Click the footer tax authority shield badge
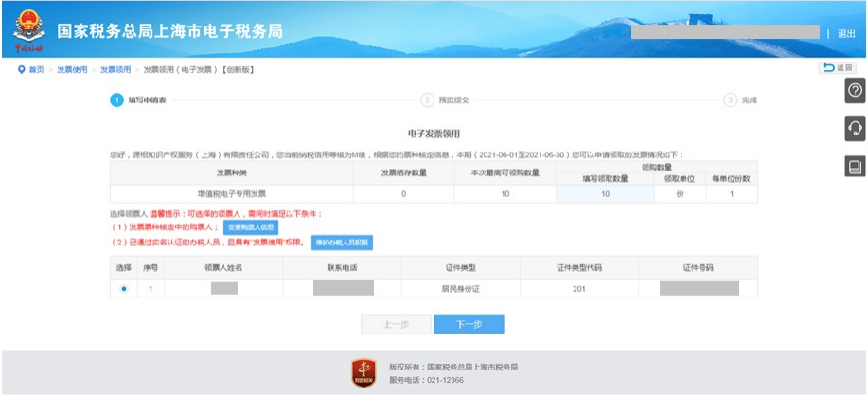 tap(363, 372)
